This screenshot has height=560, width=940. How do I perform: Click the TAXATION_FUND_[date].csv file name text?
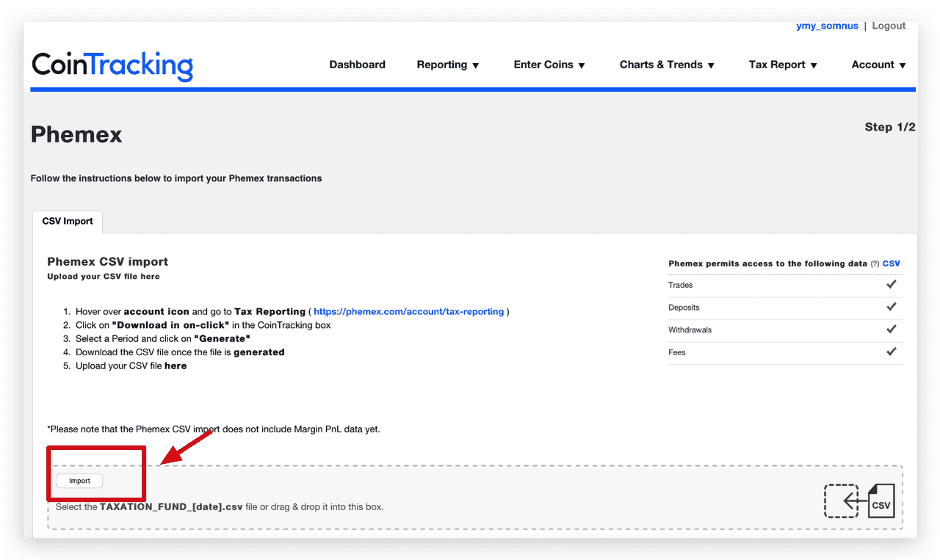[171, 506]
